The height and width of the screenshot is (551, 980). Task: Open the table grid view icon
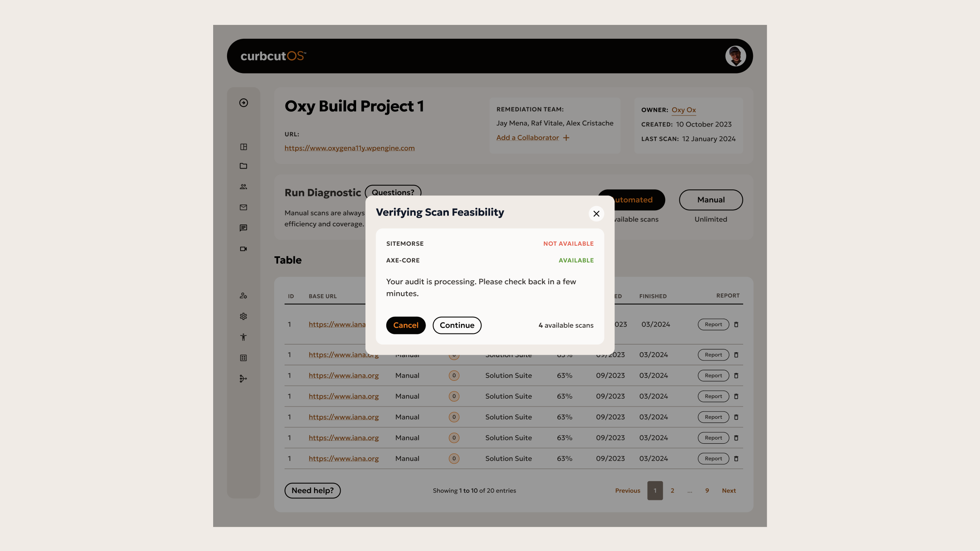[x=244, y=357]
